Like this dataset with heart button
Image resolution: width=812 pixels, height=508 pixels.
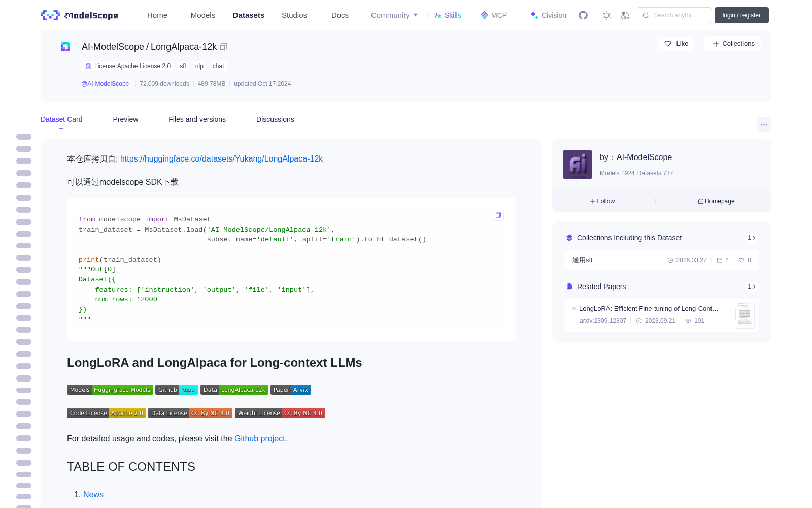676,44
